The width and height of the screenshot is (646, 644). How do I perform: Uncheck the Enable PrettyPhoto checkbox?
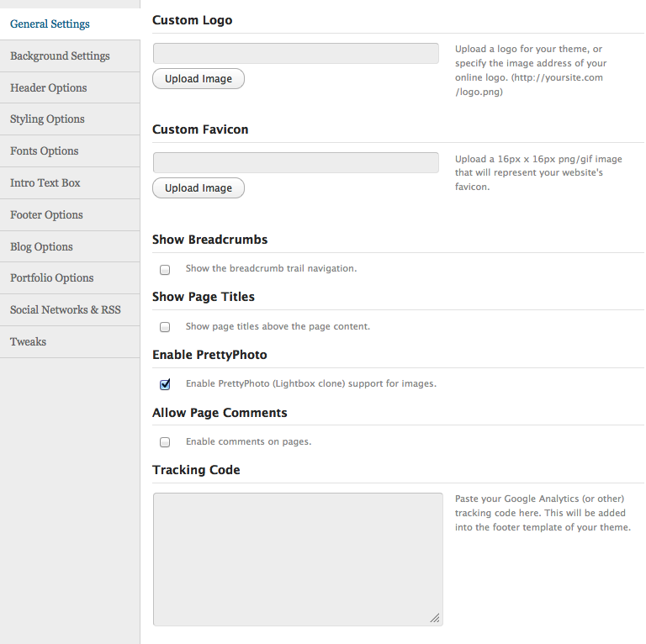(165, 384)
